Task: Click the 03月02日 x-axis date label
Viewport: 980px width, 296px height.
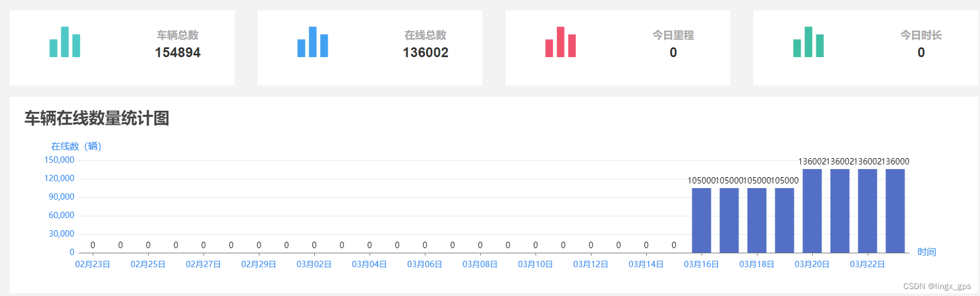Action: 314,264
